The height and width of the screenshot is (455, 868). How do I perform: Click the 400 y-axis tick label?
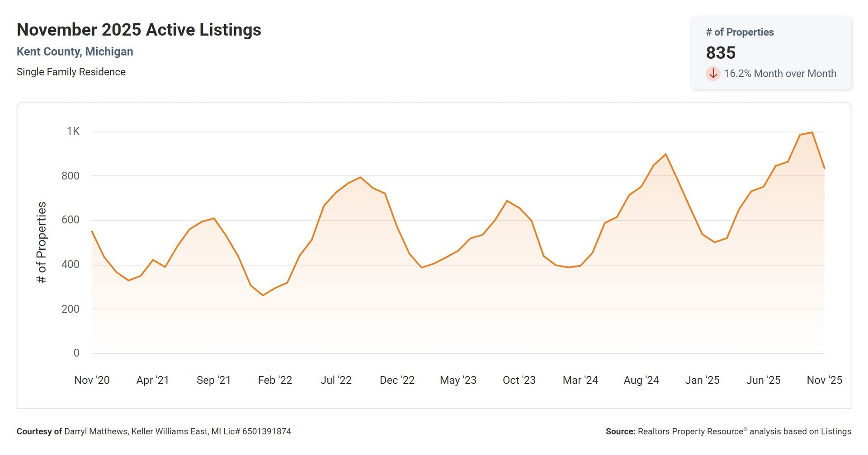(71, 264)
